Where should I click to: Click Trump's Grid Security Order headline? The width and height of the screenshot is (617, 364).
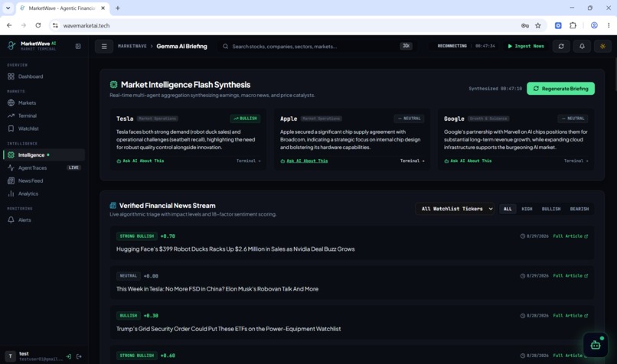[x=228, y=329]
